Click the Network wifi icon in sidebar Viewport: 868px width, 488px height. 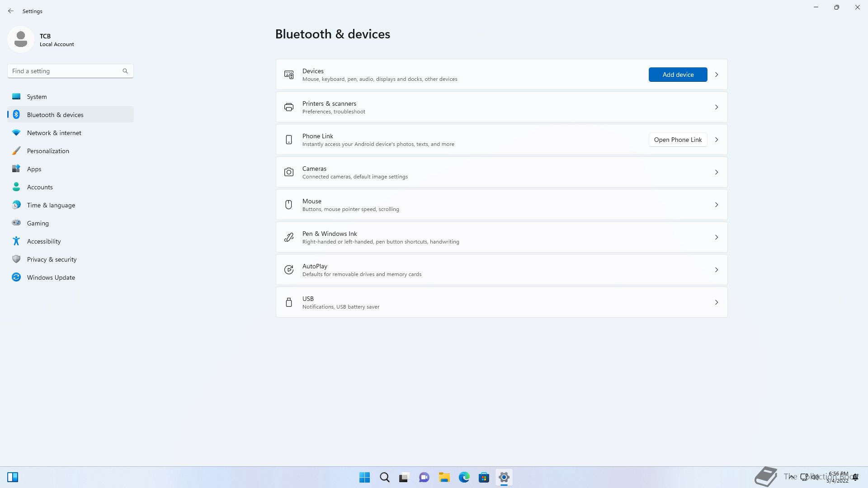coord(16,132)
